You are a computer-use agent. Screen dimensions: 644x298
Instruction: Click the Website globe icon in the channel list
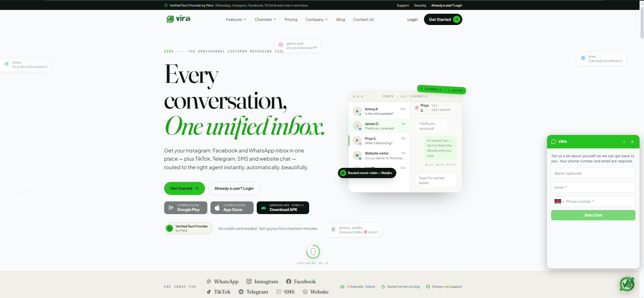tap(305, 292)
